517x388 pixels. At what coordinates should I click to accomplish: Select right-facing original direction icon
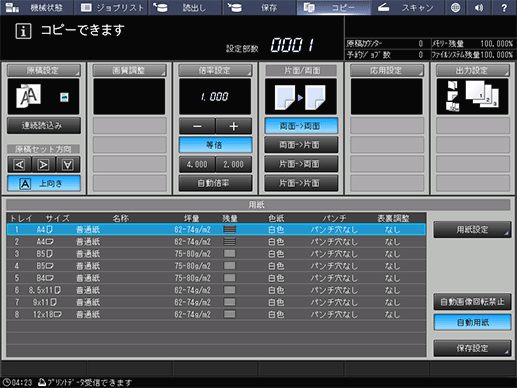click(x=44, y=164)
